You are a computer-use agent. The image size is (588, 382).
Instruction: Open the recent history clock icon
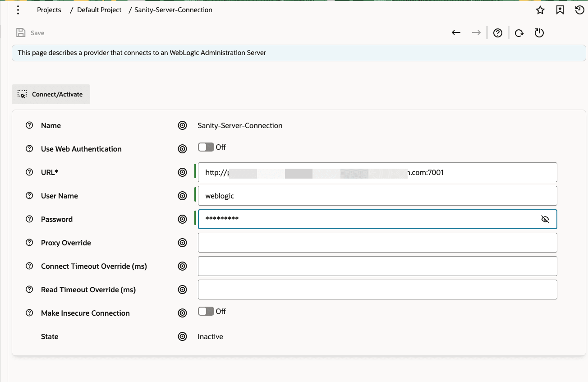pos(580,10)
